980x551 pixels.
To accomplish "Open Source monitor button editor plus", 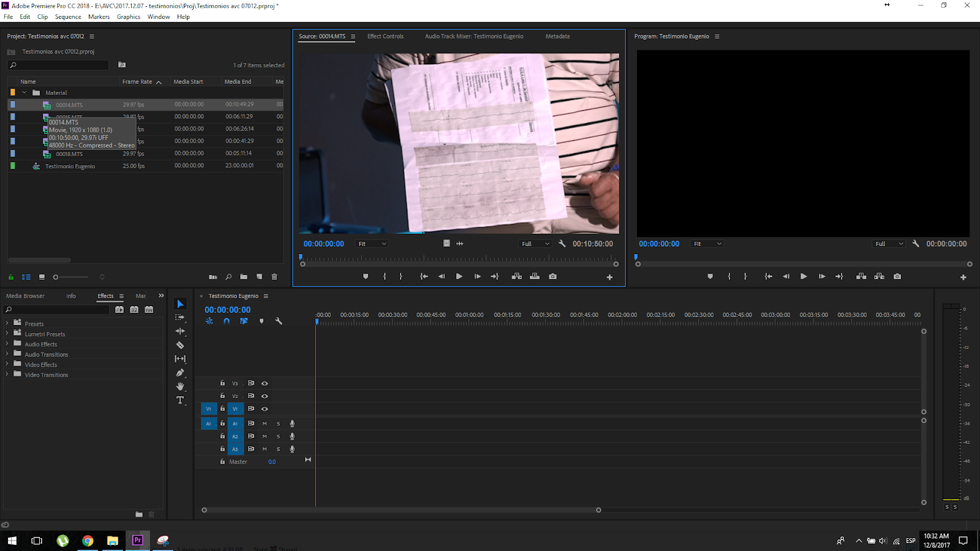I will point(609,277).
